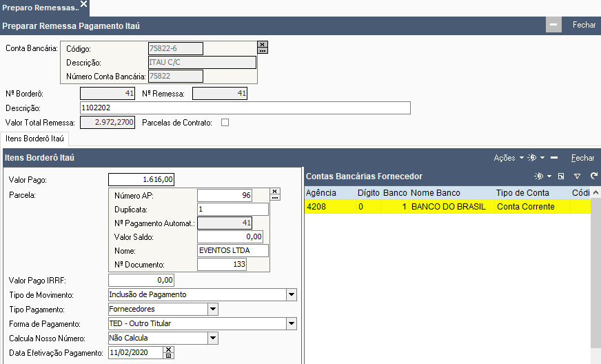Click the Nº Pagamento Automat. field
Screen dimensions: 601x364
[x=225, y=223]
